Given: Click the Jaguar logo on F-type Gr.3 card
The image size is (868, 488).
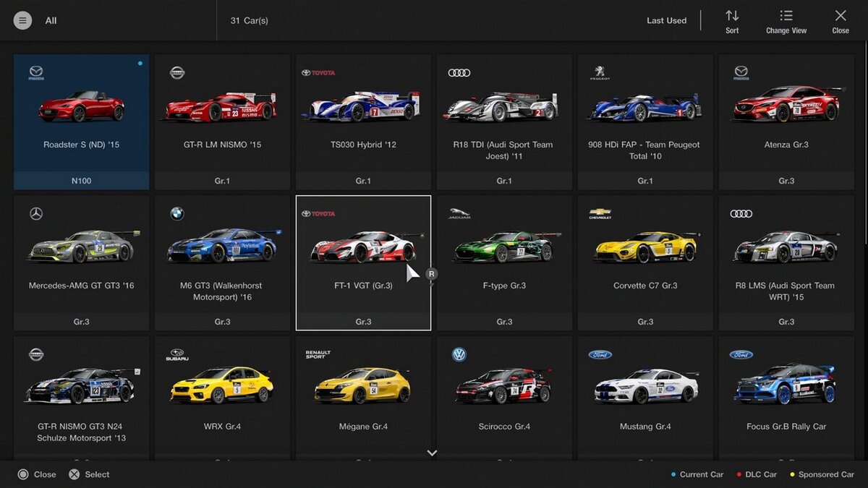Looking at the screenshot, I should 459,213.
